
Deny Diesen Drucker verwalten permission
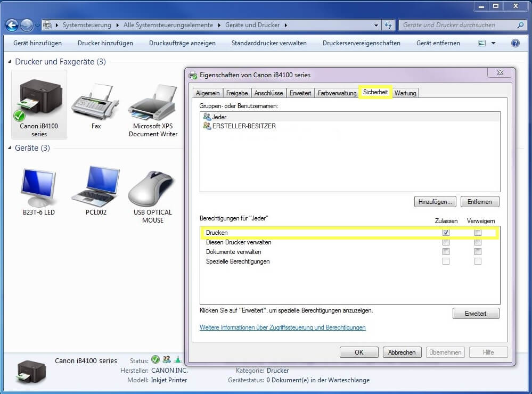(x=478, y=242)
